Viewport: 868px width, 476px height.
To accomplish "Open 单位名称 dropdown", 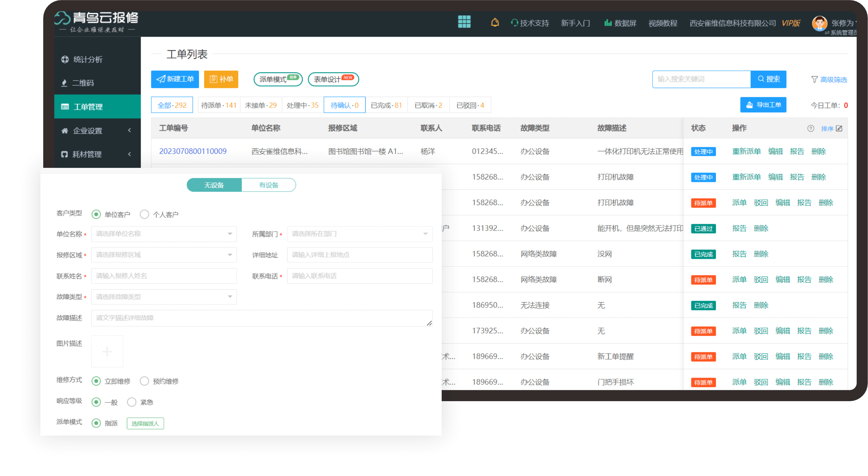I will click(x=164, y=234).
